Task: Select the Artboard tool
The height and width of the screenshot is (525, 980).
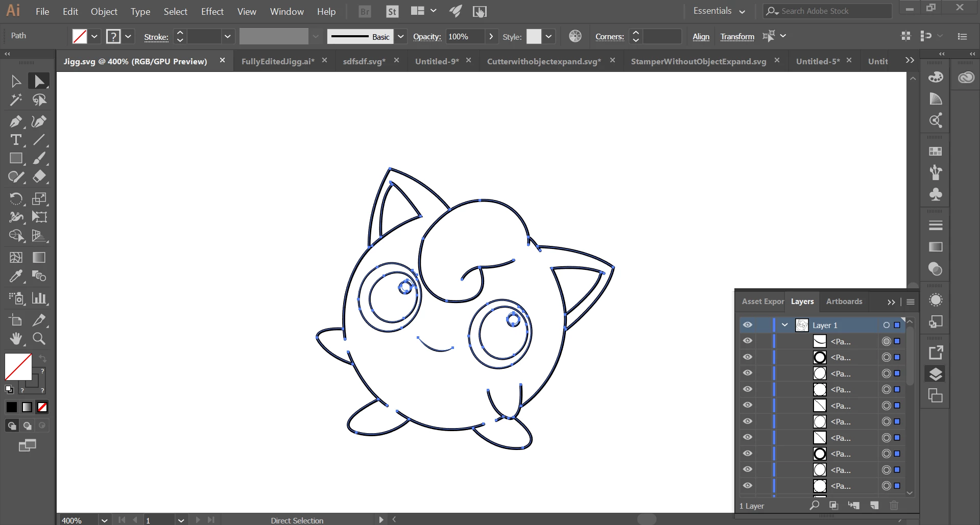Action: point(16,320)
